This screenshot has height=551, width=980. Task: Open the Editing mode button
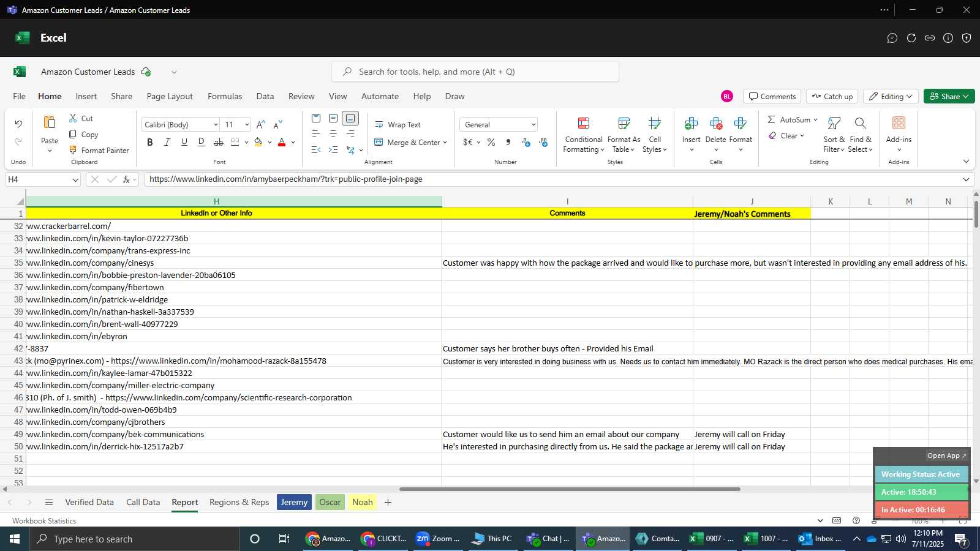pos(891,97)
